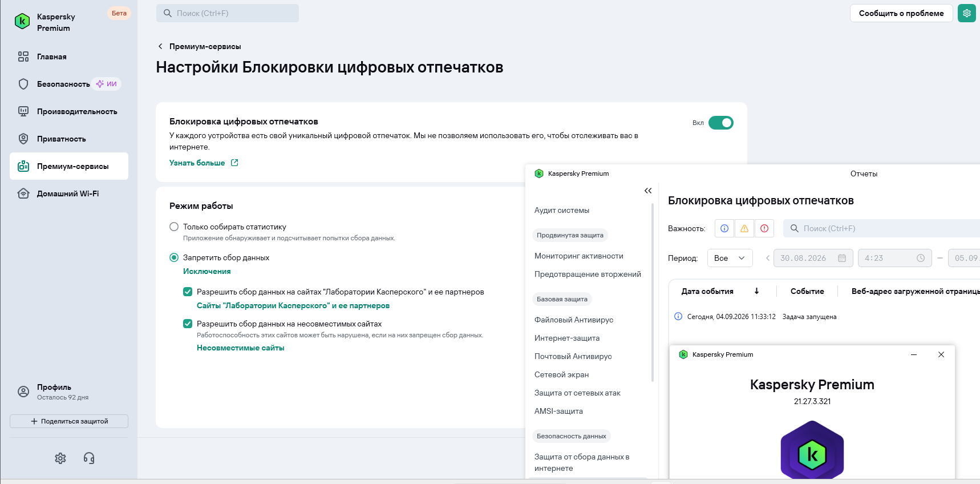The image size is (980, 484).
Task: Click the Reports window search field
Action: tap(881, 228)
